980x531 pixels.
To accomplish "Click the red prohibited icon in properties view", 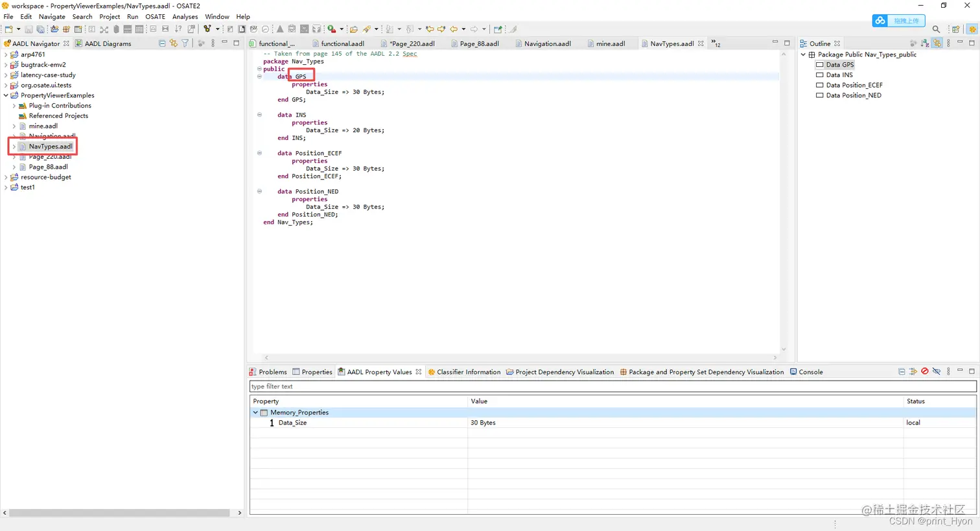I will coord(925,372).
